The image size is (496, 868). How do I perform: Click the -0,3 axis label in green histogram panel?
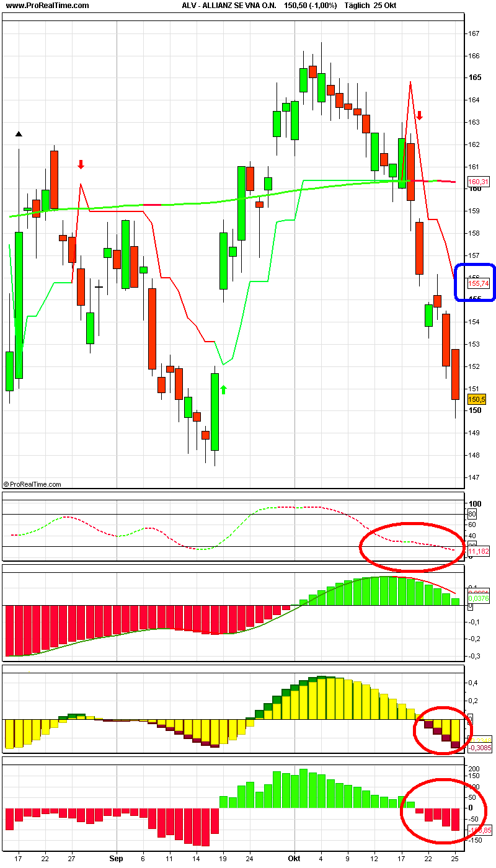(x=473, y=656)
